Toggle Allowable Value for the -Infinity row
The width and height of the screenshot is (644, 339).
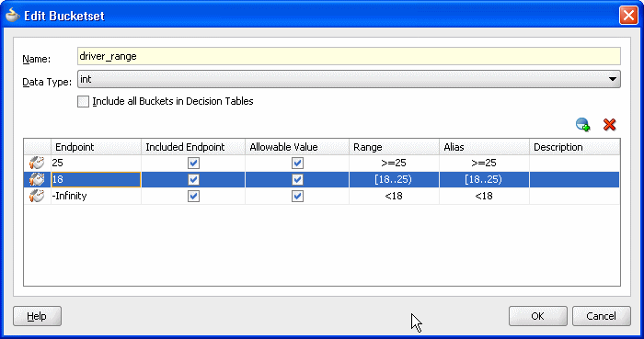coord(297,196)
